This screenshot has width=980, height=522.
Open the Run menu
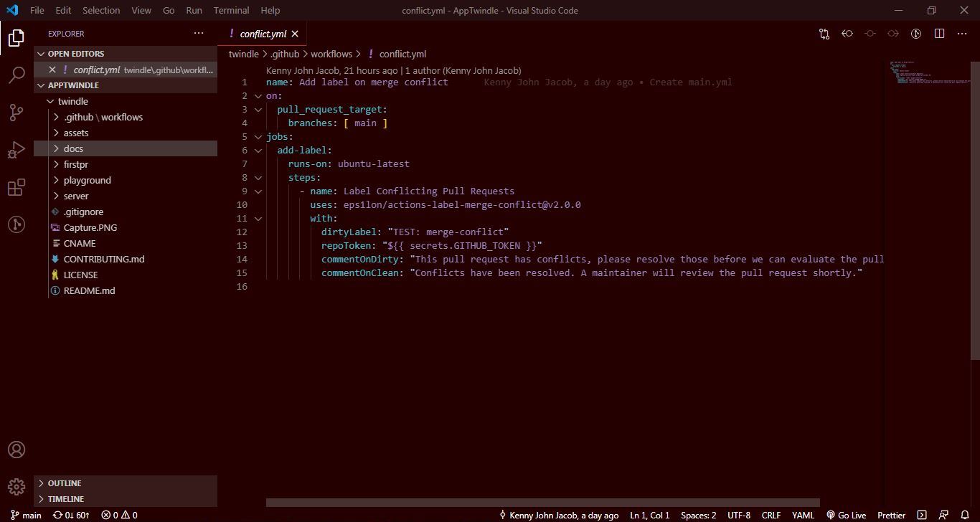pyautogui.click(x=194, y=10)
